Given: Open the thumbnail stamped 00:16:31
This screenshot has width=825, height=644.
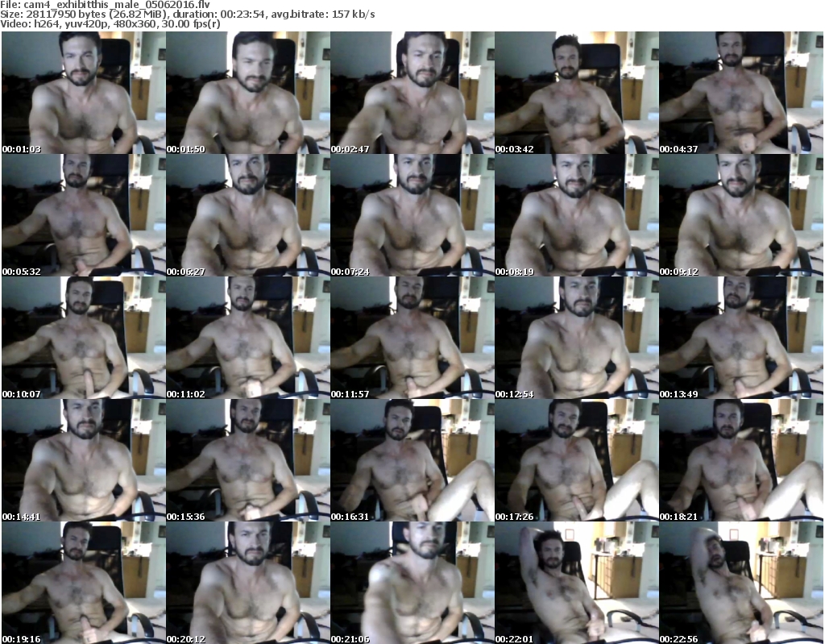Looking at the screenshot, I should pos(412,460).
